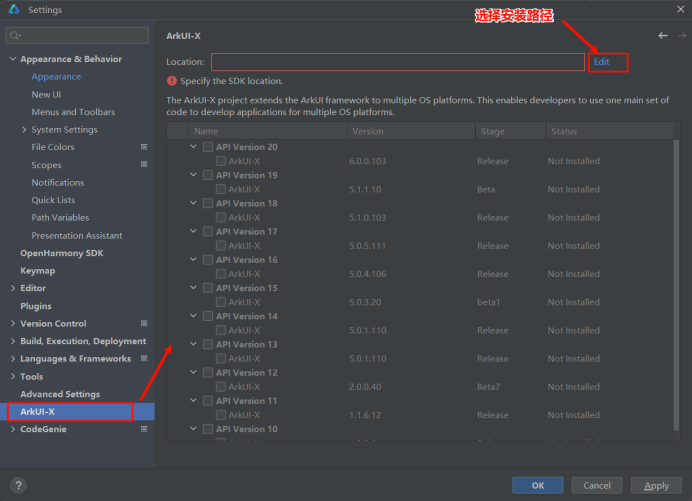Expand the CodeGenie section

point(13,429)
